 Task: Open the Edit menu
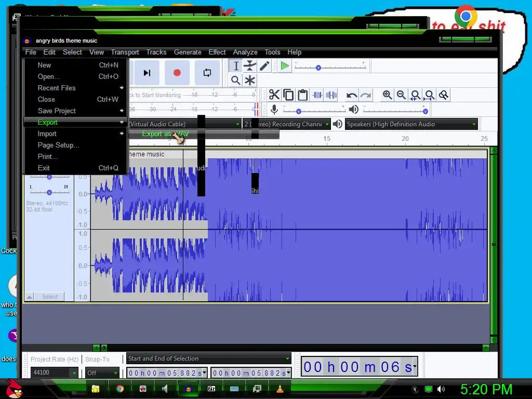pos(49,52)
